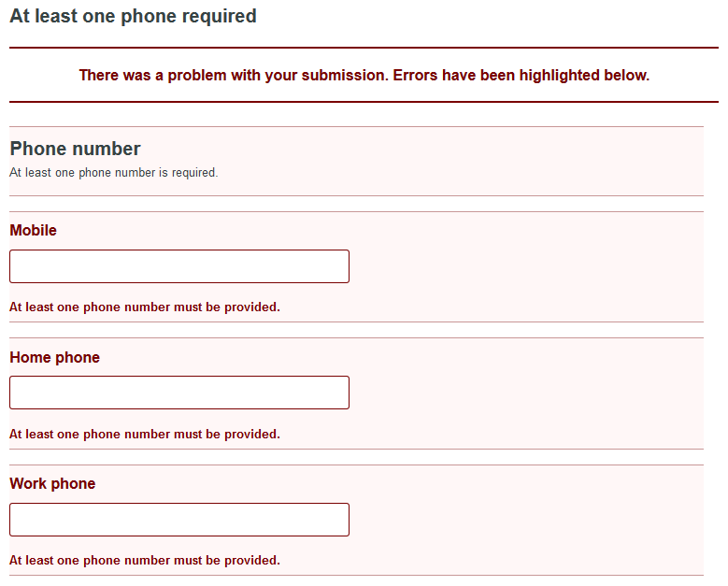This screenshot has height=586, width=728.
Task: Select the empty Mobile number box
Action: tap(179, 266)
